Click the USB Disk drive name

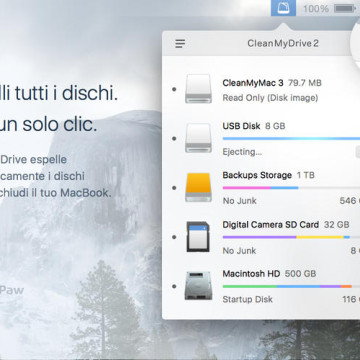click(241, 126)
